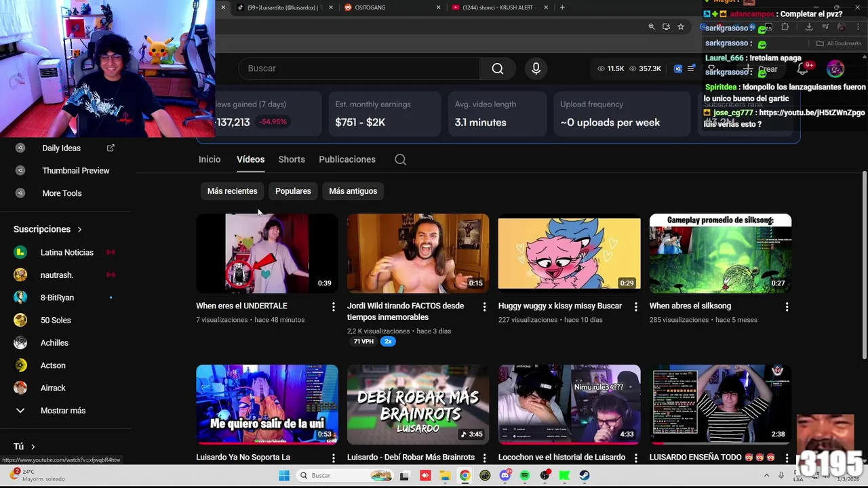Viewport: 868px width, 488px height.
Task: Show hidden system tray icons chevron
Action: click(766, 476)
